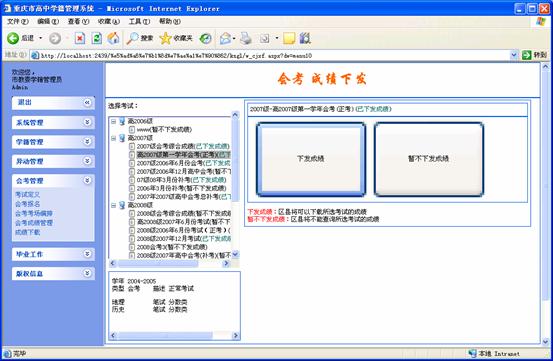This screenshot has width=553, height=361.
Task: Open the 编辑(E) menu
Action: point(48,22)
